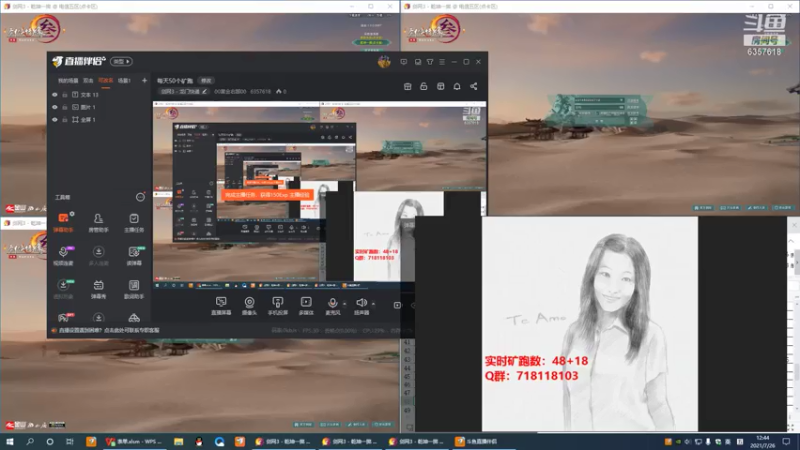Click the orange task-completed notification banner in preview

(x=267, y=195)
